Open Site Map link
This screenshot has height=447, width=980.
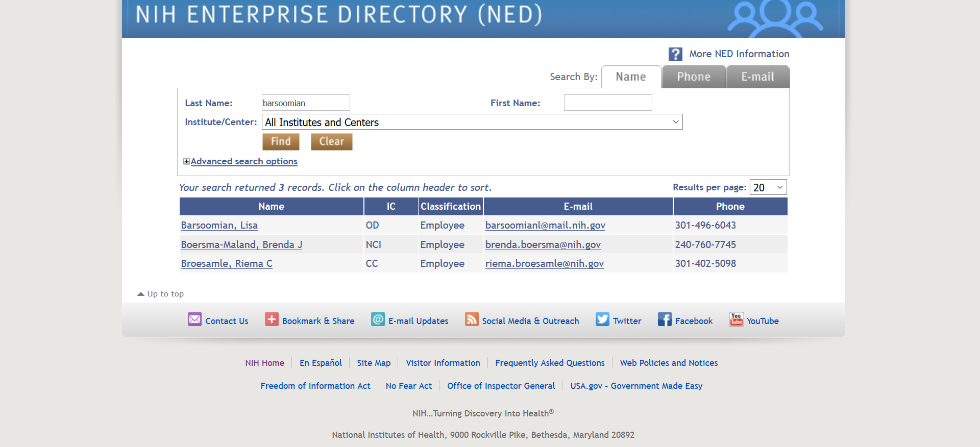click(x=374, y=363)
